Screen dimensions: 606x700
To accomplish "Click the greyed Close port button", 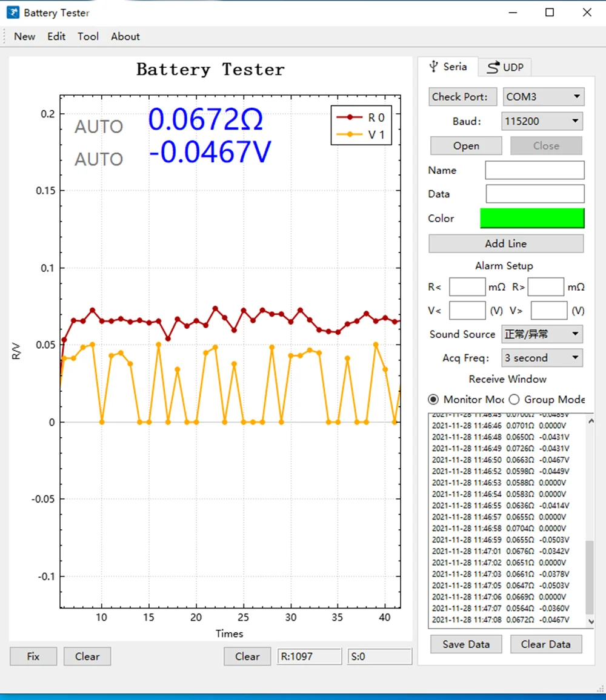I will [x=546, y=146].
